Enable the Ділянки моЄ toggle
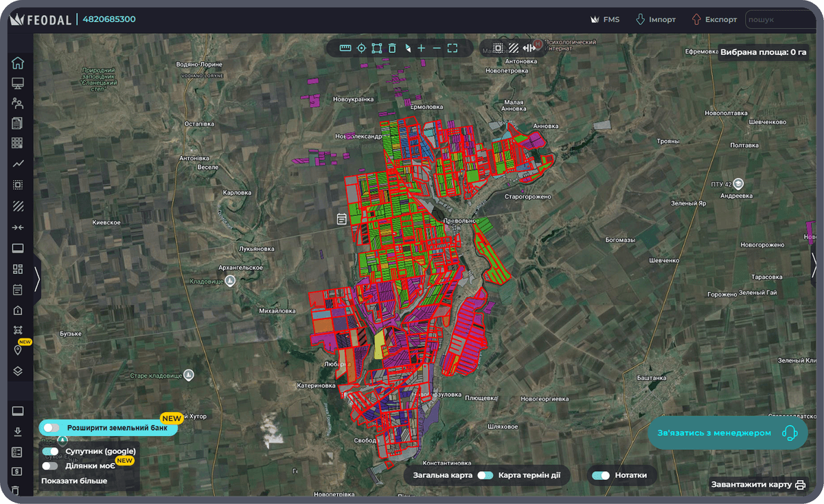 click(51, 466)
